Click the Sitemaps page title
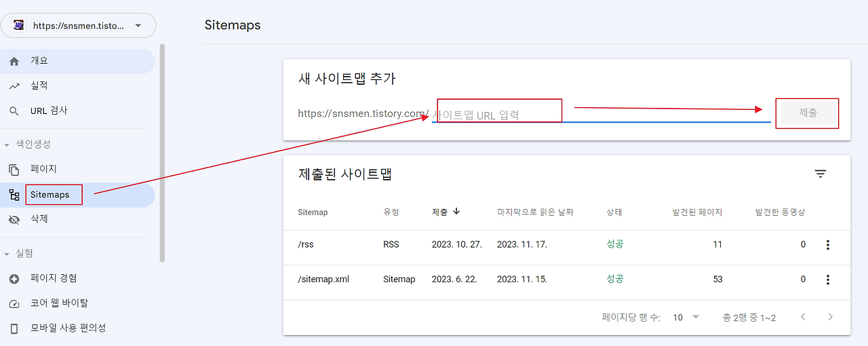This screenshot has width=868, height=346. (x=233, y=25)
